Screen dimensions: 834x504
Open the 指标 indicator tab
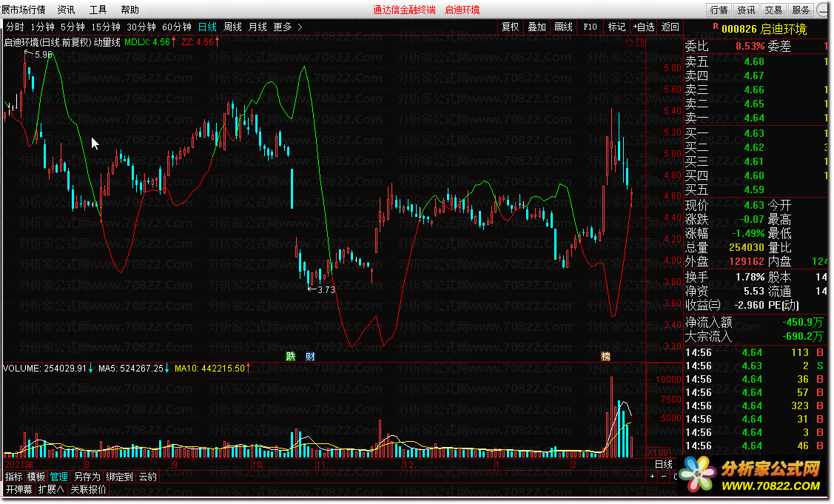tap(14, 477)
